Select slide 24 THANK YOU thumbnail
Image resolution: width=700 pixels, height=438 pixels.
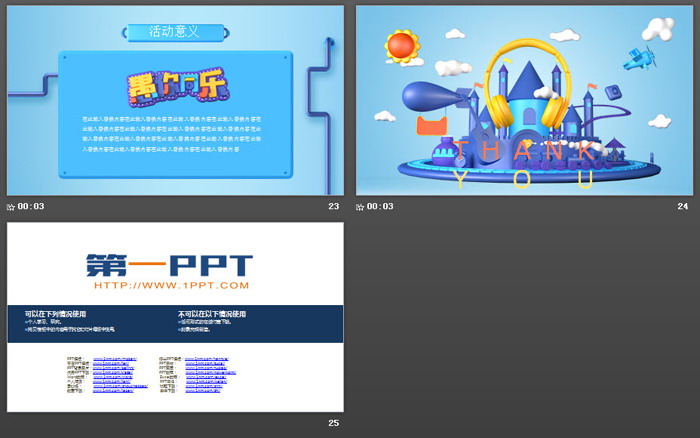pos(525,100)
